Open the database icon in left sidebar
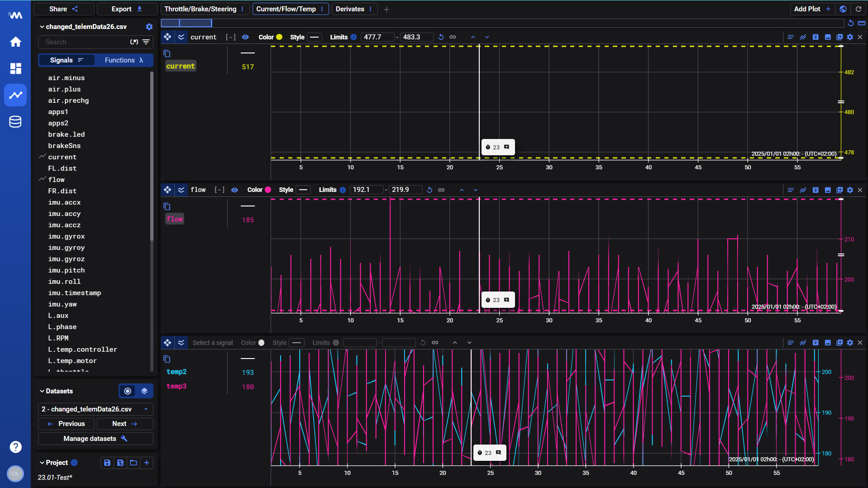The width and height of the screenshot is (868, 488). (x=15, y=122)
